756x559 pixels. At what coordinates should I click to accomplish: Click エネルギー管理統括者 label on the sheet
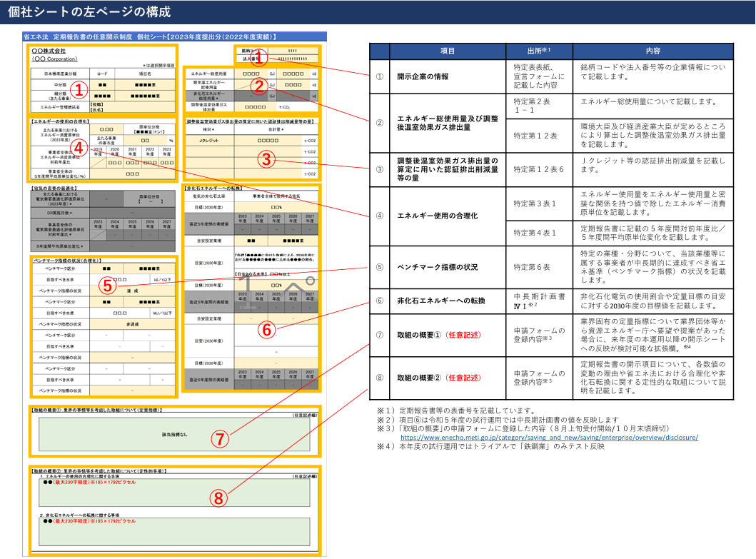(x=60, y=107)
